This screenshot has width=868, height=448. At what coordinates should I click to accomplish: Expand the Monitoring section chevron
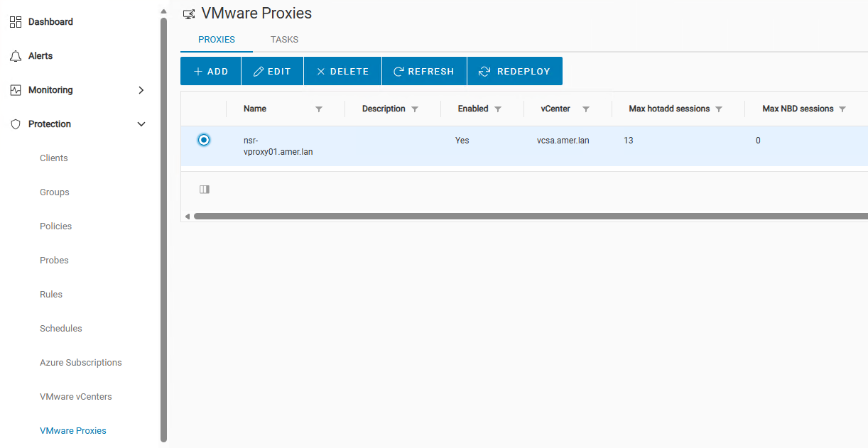coord(142,90)
